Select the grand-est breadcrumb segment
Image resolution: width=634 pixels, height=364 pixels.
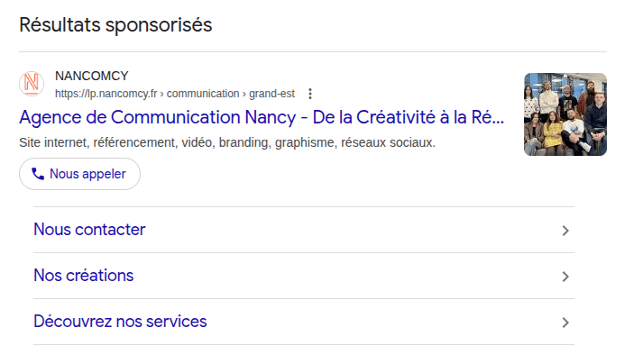tap(272, 93)
